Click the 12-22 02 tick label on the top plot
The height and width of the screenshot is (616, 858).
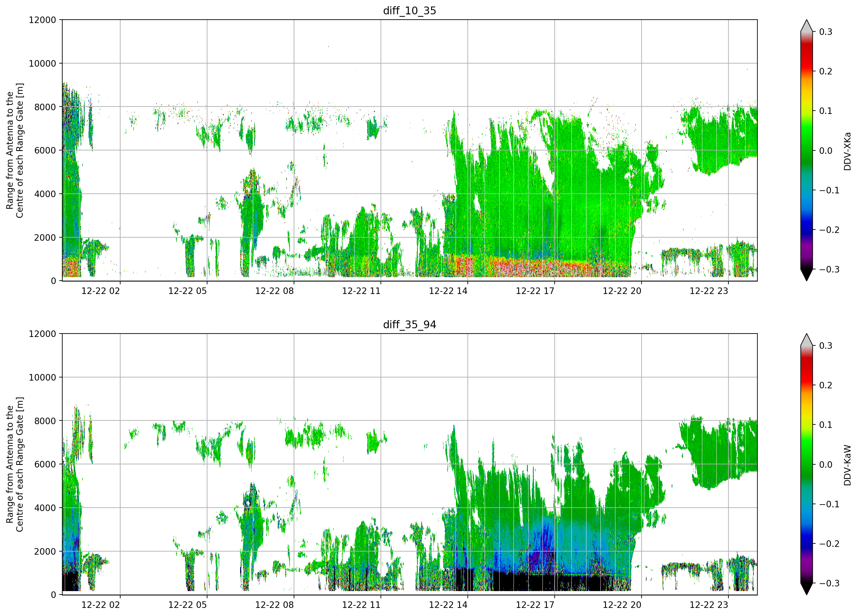[x=101, y=291]
